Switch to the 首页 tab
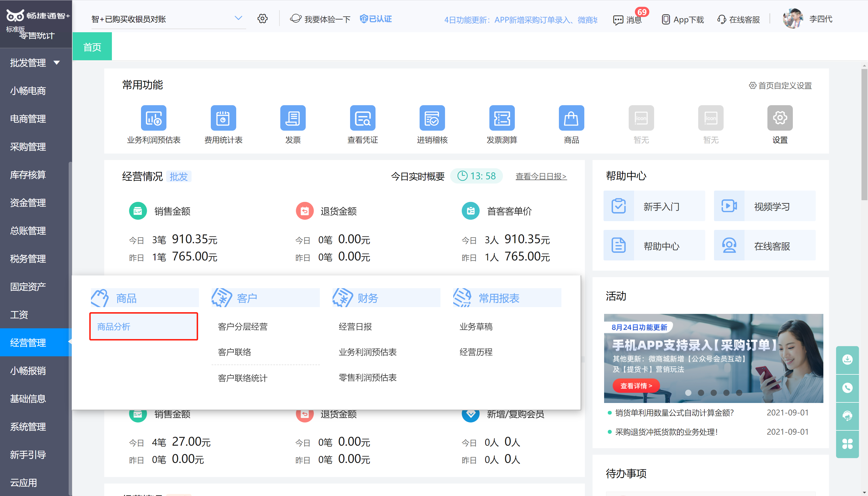This screenshot has width=868, height=496. point(92,47)
